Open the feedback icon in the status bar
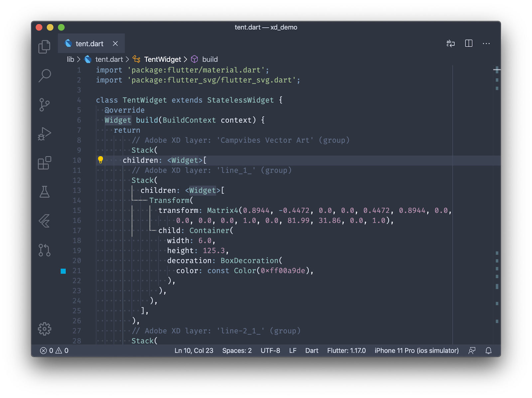This screenshot has height=398, width=532. tap(472, 350)
